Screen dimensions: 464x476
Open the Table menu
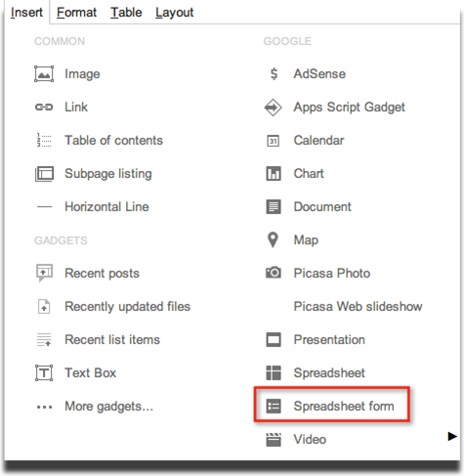coord(126,13)
